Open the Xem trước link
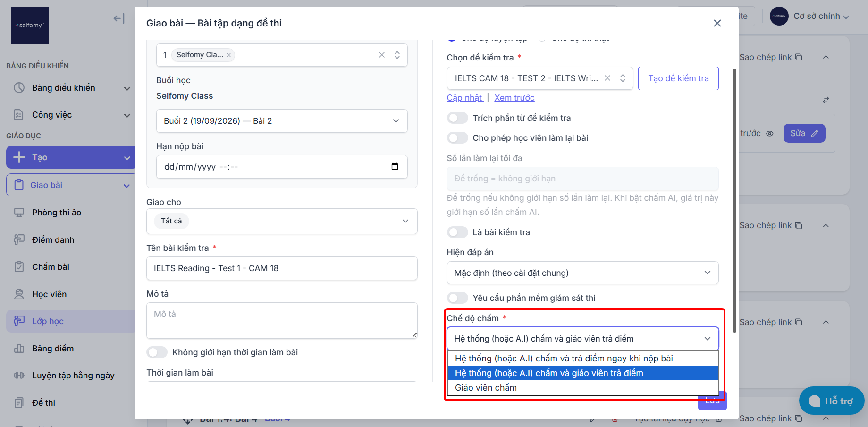The image size is (868, 427). coord(514,98)
